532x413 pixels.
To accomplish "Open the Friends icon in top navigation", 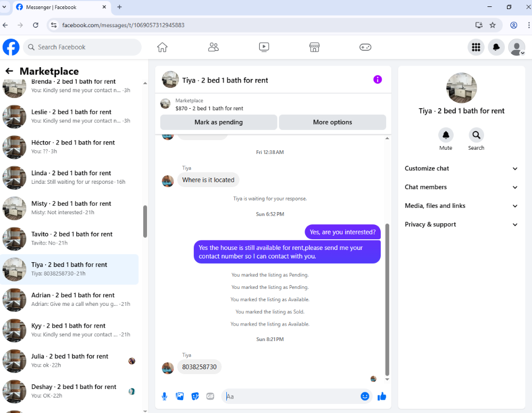I will [213, 47].
